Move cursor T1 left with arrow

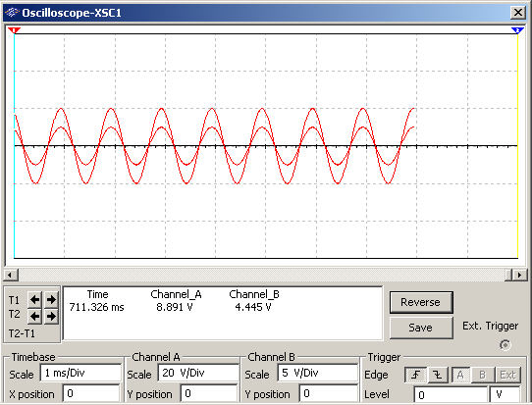click(34, 300)
